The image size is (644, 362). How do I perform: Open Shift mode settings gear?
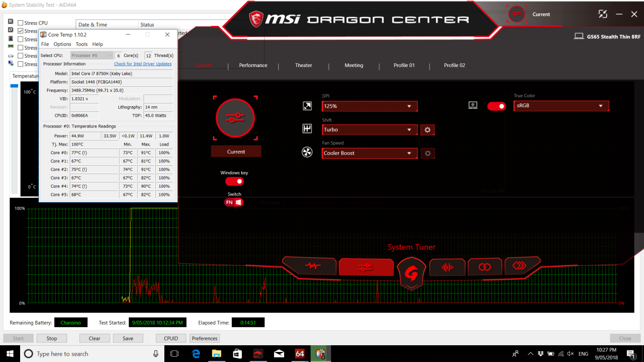point(427,130)
